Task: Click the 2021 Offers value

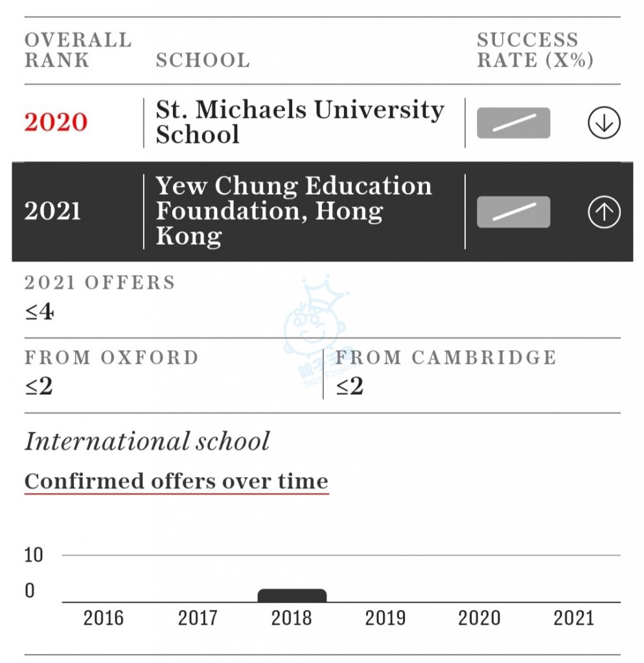Action: pyautogui.click(x=39, y=311)
